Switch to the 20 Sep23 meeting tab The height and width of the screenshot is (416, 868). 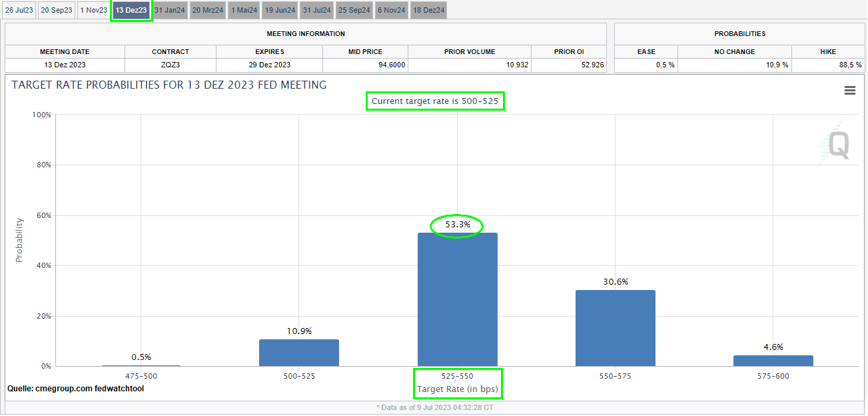57,10
